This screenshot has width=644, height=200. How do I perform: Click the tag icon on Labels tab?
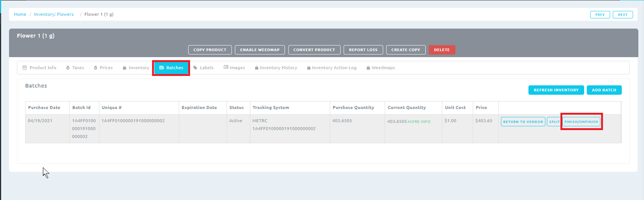pos(195,68)
